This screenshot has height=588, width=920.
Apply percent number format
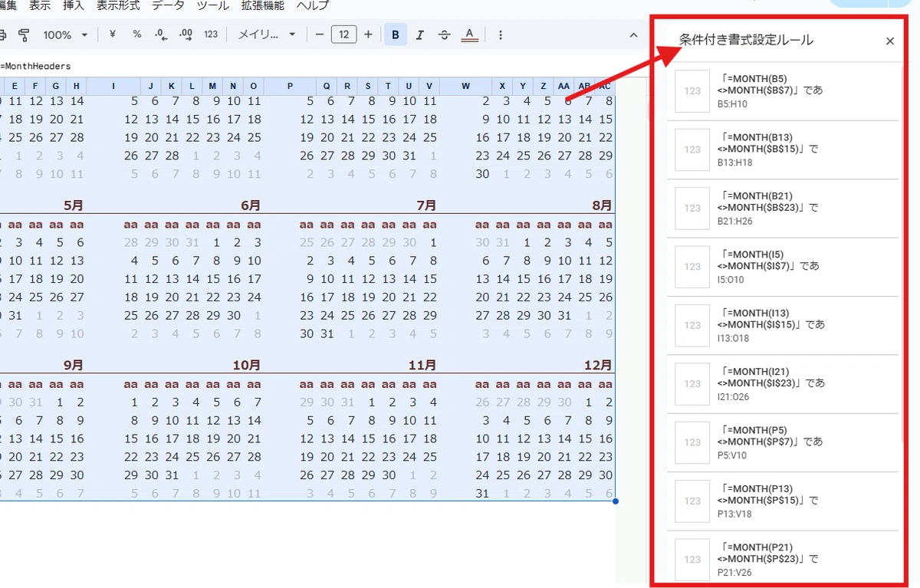pos(137,34)
